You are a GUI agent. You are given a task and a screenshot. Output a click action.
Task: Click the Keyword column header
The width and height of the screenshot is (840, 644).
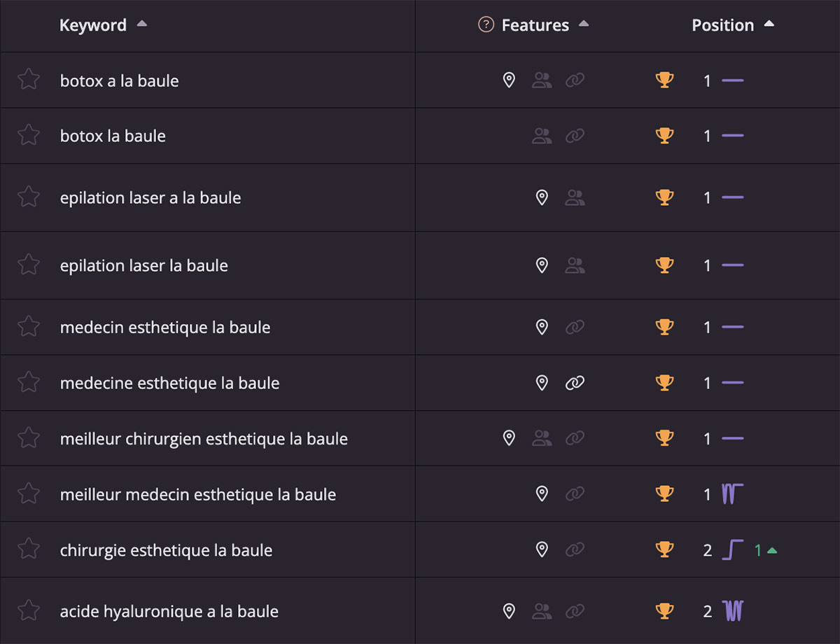pyautogui.click(x=93, y=25)
